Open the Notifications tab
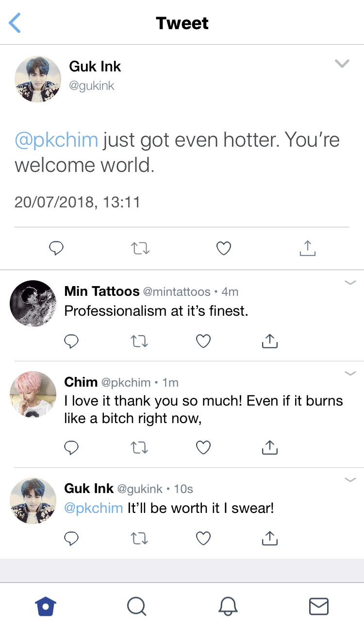 pos(228,606)
